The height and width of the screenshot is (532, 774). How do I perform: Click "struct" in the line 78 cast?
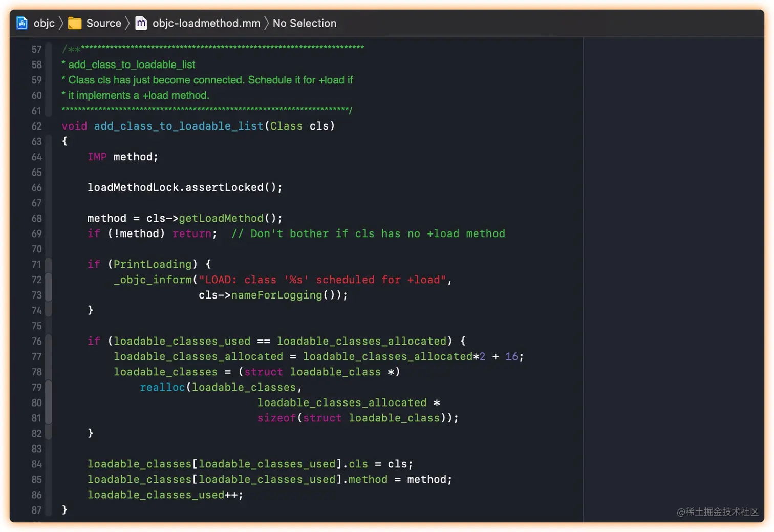(264, 372)
